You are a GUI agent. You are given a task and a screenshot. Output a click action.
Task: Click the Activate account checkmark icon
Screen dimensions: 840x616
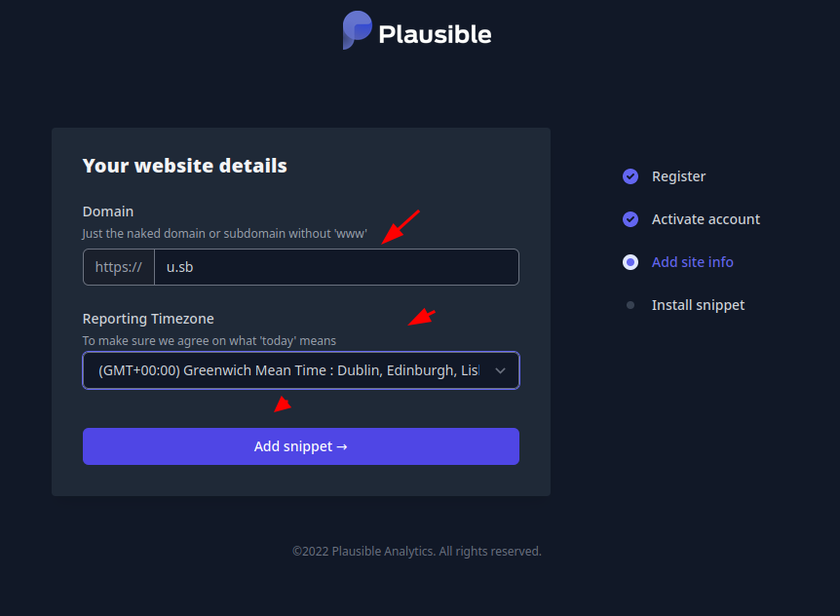point(630,219)
